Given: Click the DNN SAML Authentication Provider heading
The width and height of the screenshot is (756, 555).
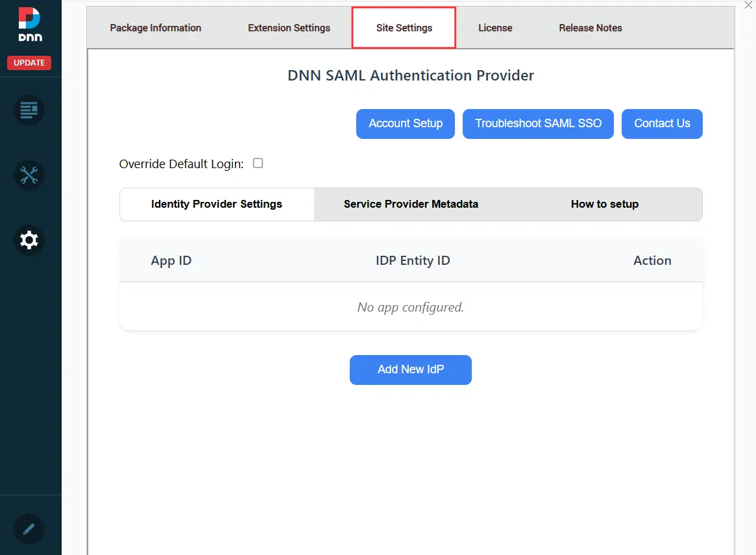Looking at the screenshot, I should click(411, 76).
